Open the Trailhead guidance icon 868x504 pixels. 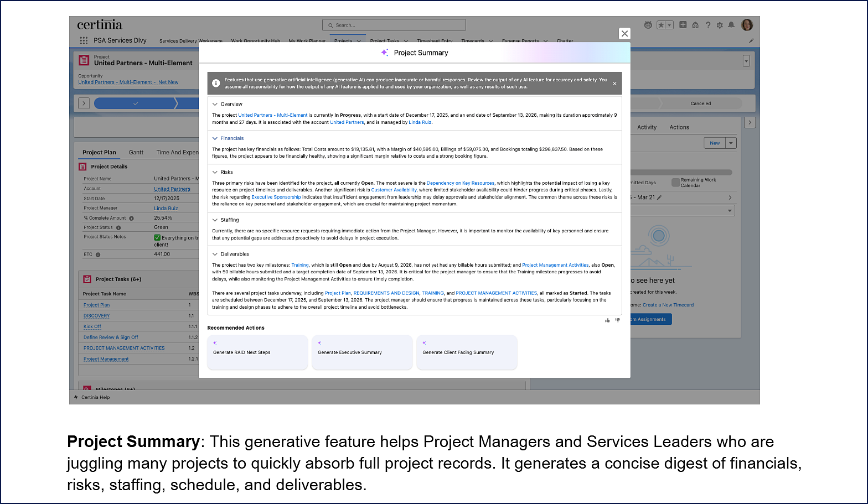pyautogui.click(x=695, y=25)
